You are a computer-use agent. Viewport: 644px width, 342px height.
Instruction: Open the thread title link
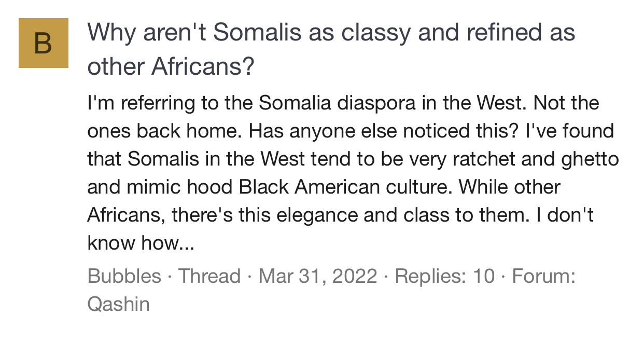pos(331,33)
